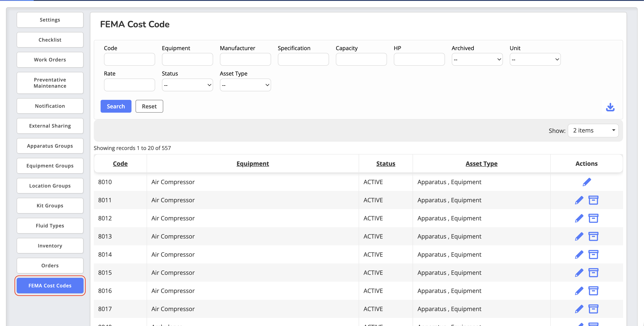644x326 pixels.
Task: Open Apparatus Groups section
Action: click(x=50, y=146)
